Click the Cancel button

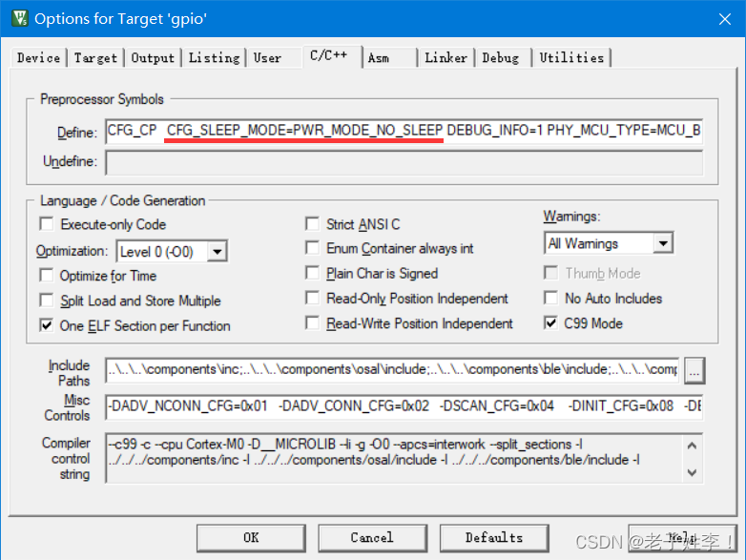(373, 538)
